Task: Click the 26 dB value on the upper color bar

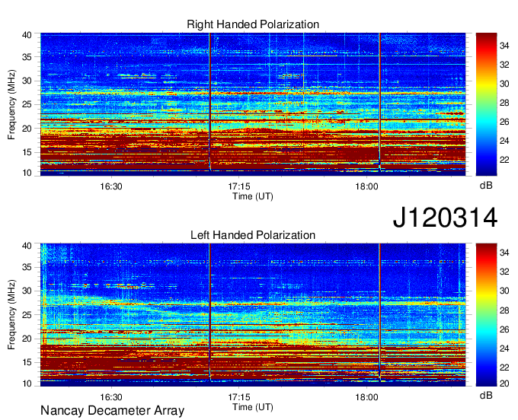Action: (x=504, y=122)
